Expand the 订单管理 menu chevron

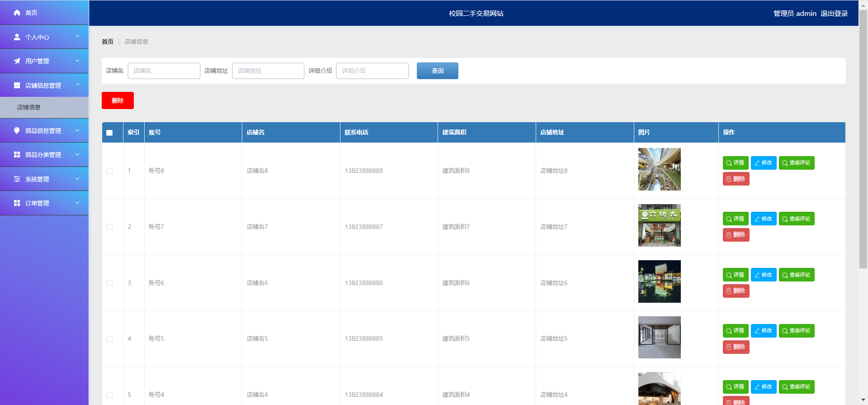tap(77, 203)
